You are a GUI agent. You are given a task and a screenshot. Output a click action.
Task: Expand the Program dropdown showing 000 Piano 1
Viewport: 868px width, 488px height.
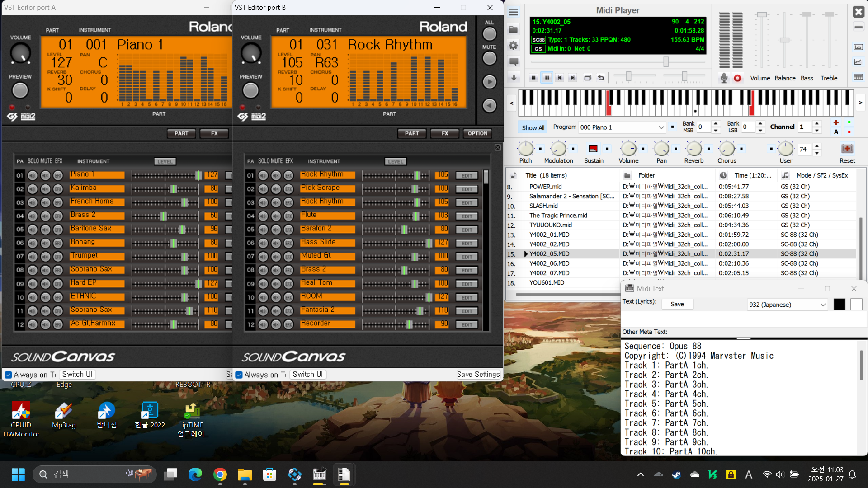(x=661, y=127)
